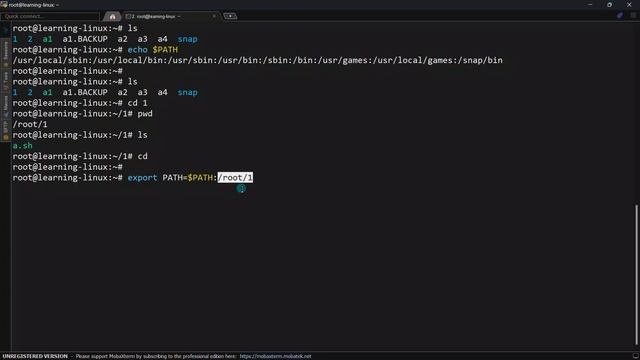Click 'a1.BACKUP' in the second ls output
Screen dimensions: 640x360
pyautogui.click(x=85, y=93)
